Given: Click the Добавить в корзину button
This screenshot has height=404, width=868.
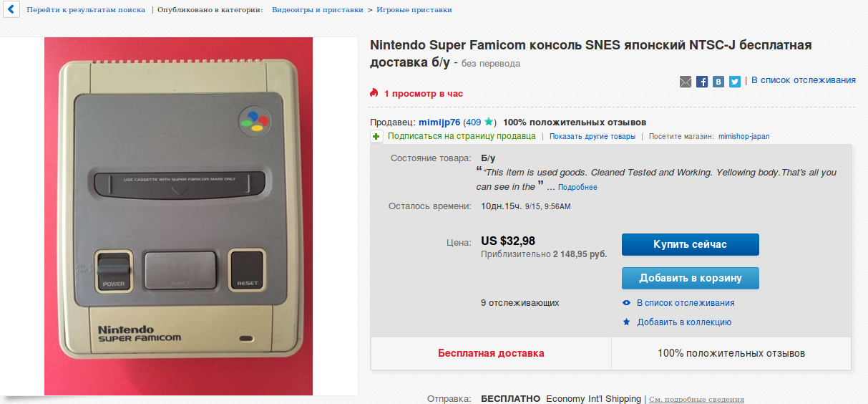Looking at the screenshot, I should [x=690, y=278].
